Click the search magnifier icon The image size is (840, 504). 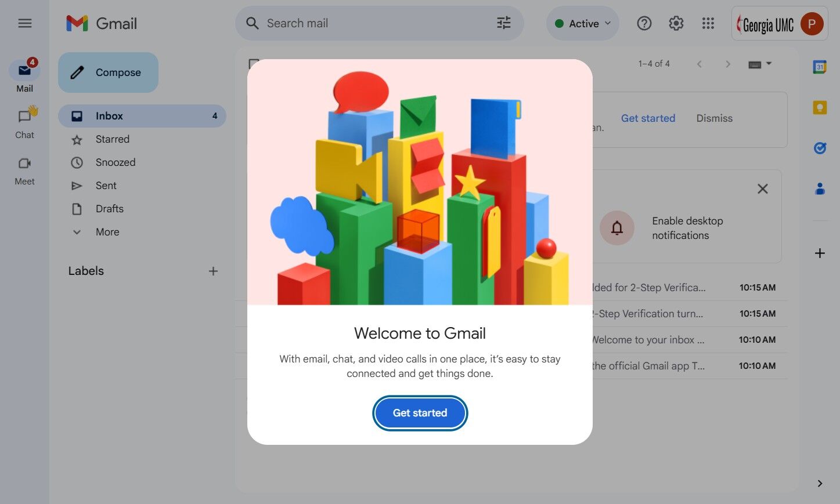(252, 23)
